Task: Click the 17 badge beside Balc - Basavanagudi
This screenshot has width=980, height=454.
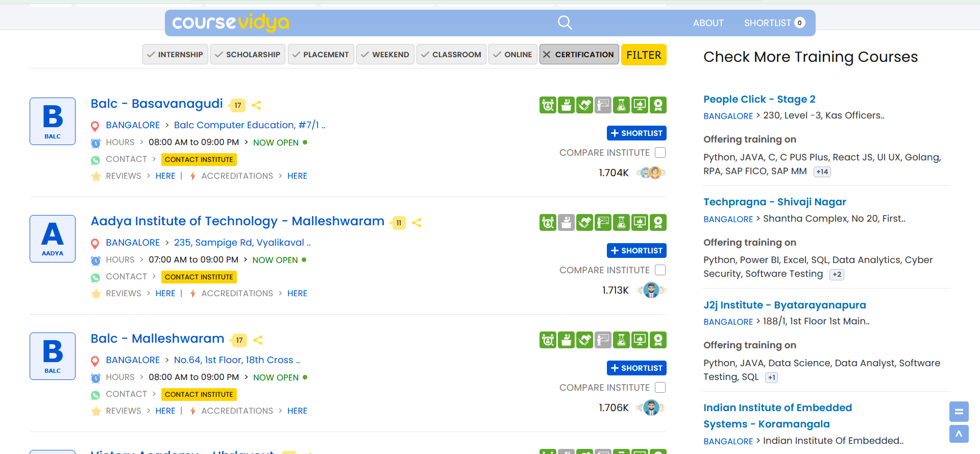Action: (x=238, y=105)
